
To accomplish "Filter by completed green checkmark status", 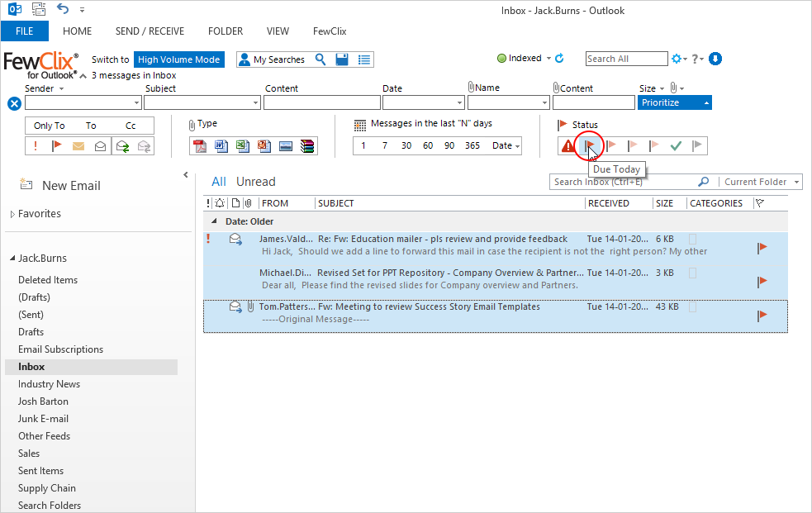I will click(x=676, y=146).
